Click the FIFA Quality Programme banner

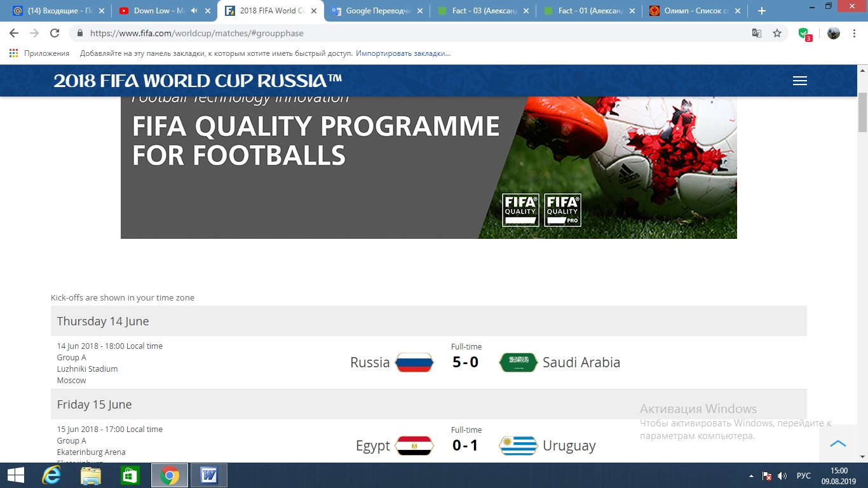click(429, 168)
